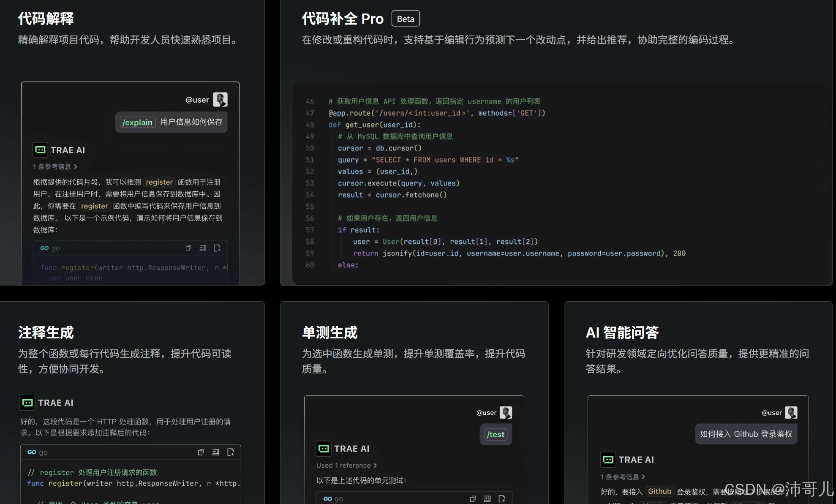This screenshot has height=504, width=836.
Task: Click the TRAE AI logo in the 代码解释 card
Action: 40,150
